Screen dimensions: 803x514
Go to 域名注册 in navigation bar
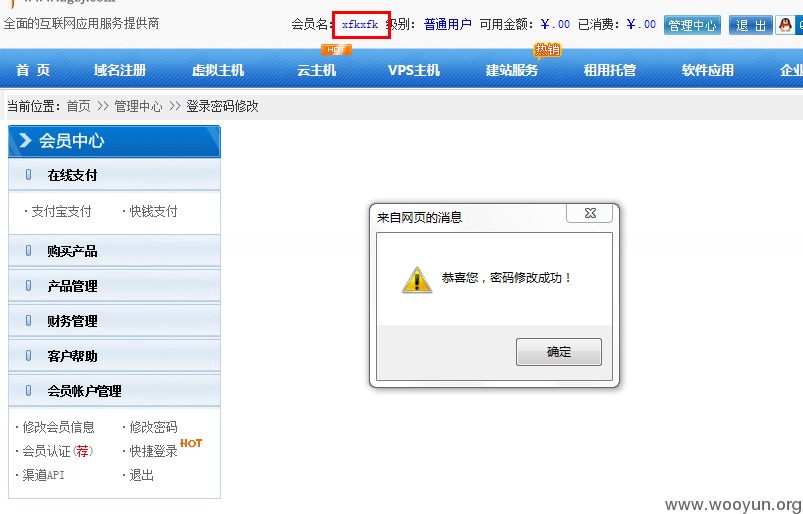click(120, 70)
